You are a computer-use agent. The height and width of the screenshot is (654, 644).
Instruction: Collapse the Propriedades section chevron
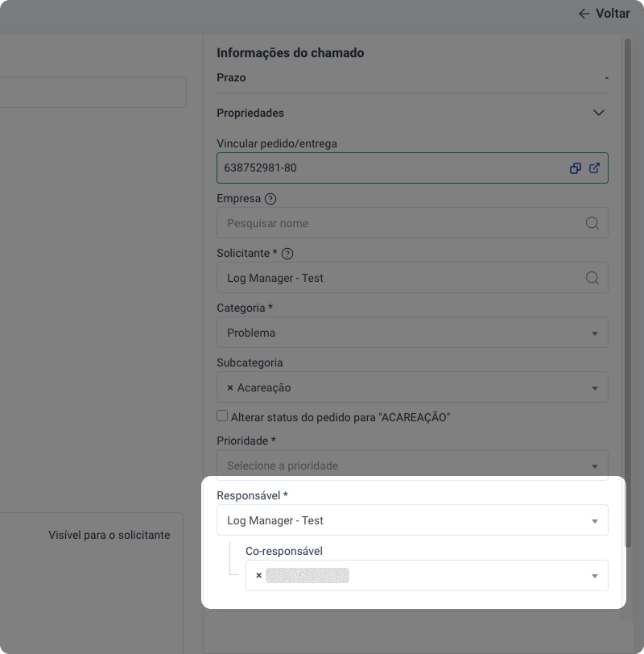point(598,113)
